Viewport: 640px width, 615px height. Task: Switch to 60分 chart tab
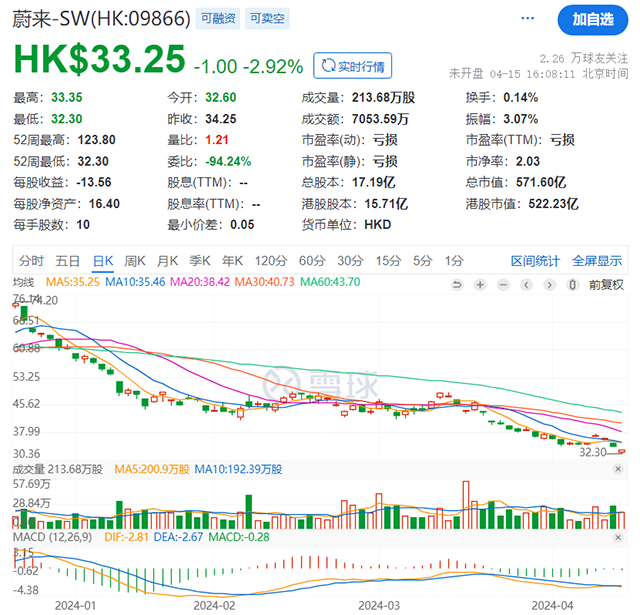click(x=312, y=260)
